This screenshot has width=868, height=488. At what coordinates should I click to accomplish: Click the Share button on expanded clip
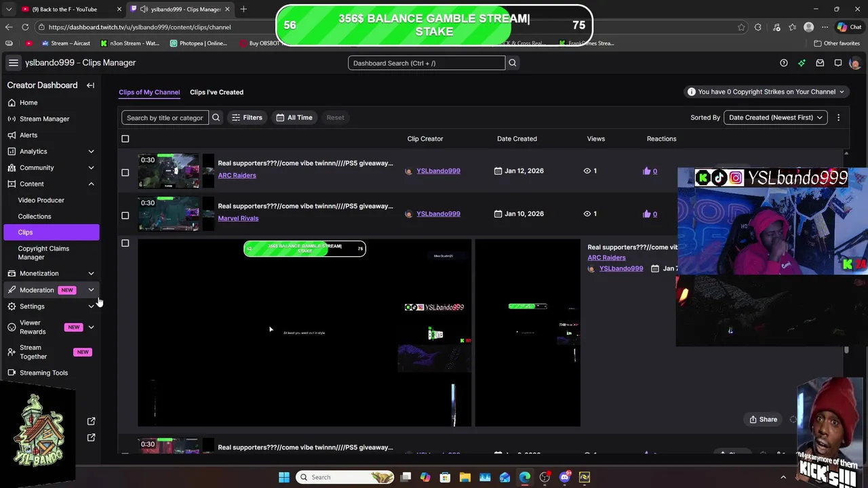click(x=764, y=420)
